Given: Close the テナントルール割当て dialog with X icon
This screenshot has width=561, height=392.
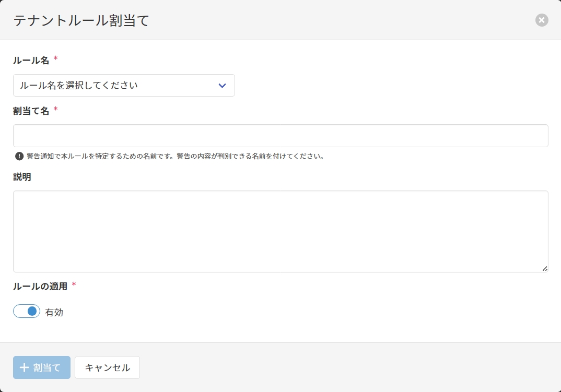Looking at the screenshot, I should click(542, 20).
